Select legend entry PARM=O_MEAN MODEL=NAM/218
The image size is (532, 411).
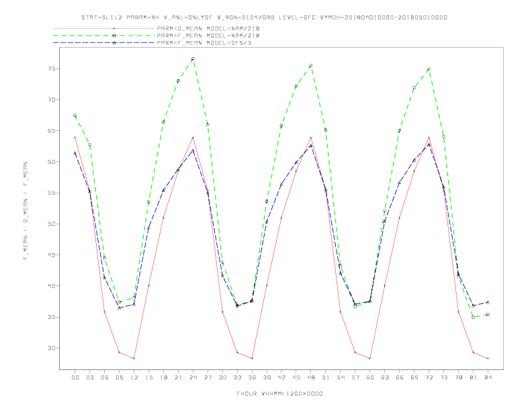point(208,28)
